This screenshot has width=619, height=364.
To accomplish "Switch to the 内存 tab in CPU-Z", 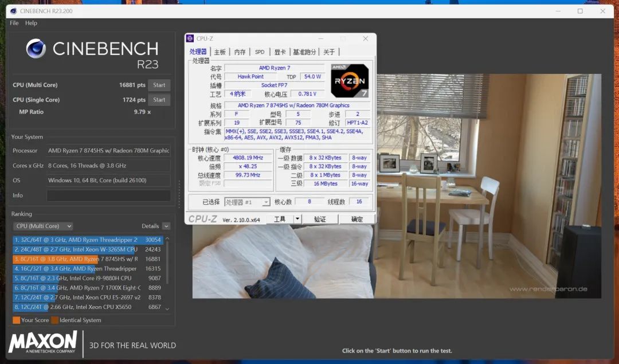I will pyautogui.click(x=240, y=52).
